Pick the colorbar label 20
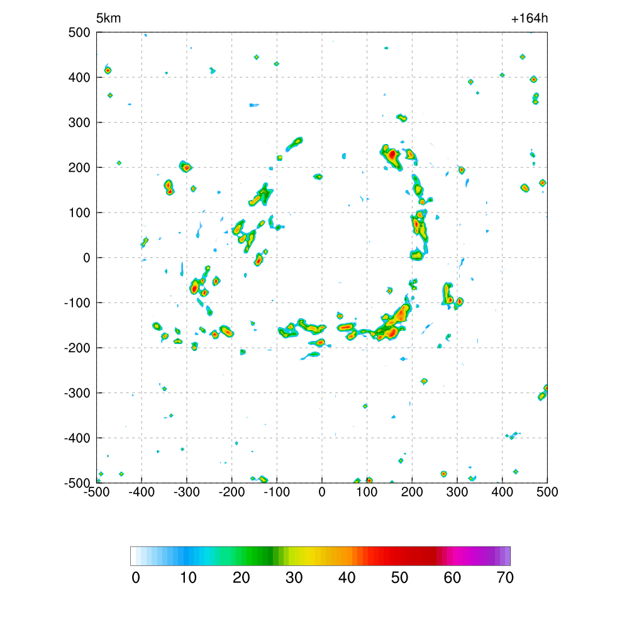644x644 pixels. 241,578
